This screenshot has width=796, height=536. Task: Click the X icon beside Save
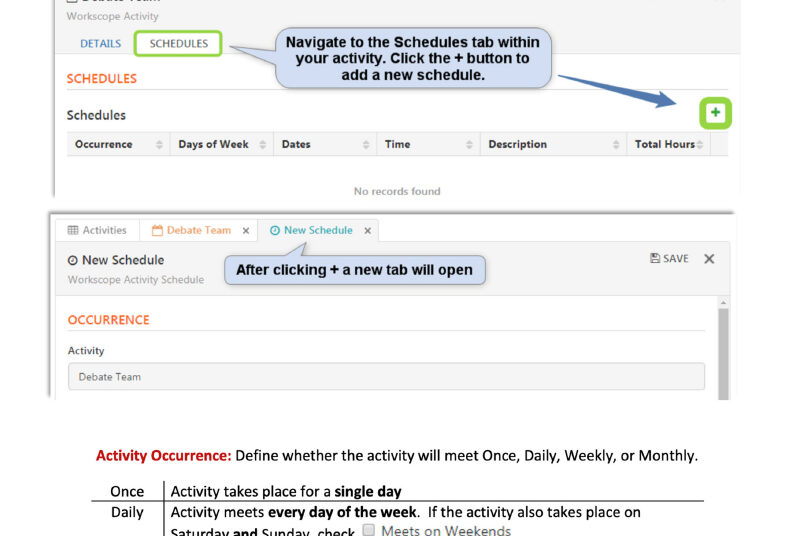click(709, 259)
